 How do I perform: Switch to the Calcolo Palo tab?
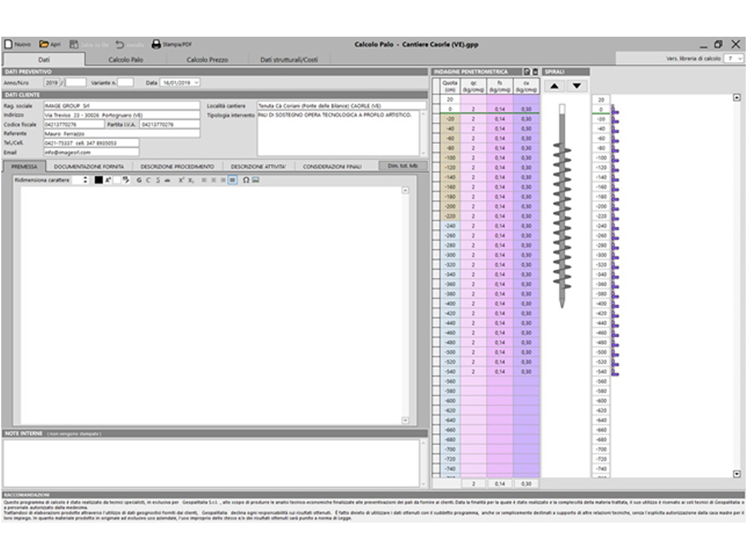[126, 60]
